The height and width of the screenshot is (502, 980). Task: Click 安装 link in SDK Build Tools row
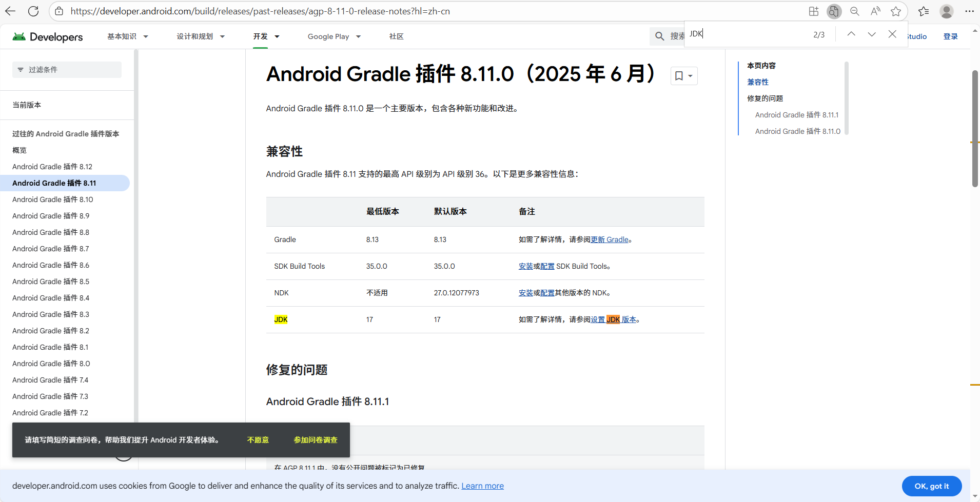click(x=525, y=266)
